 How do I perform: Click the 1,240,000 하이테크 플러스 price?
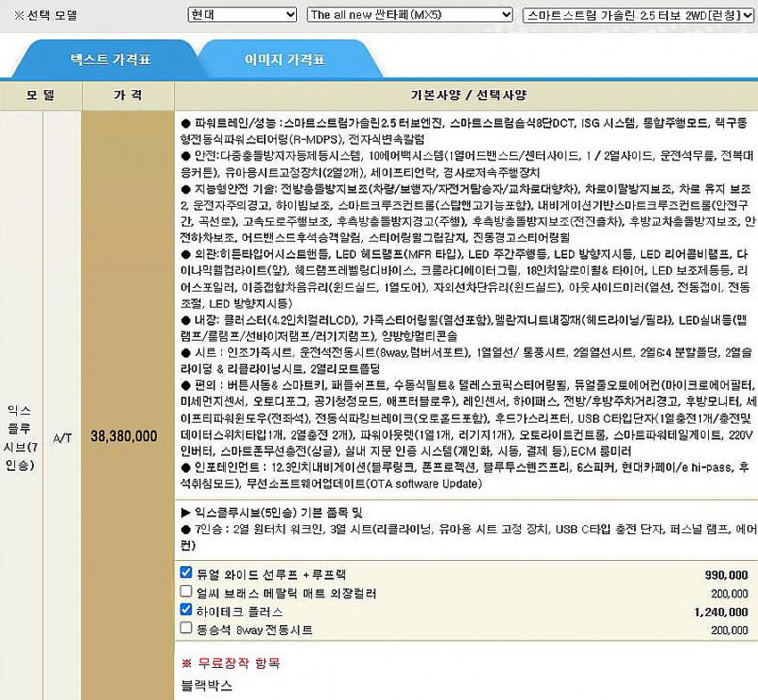[x=721, y=612]
